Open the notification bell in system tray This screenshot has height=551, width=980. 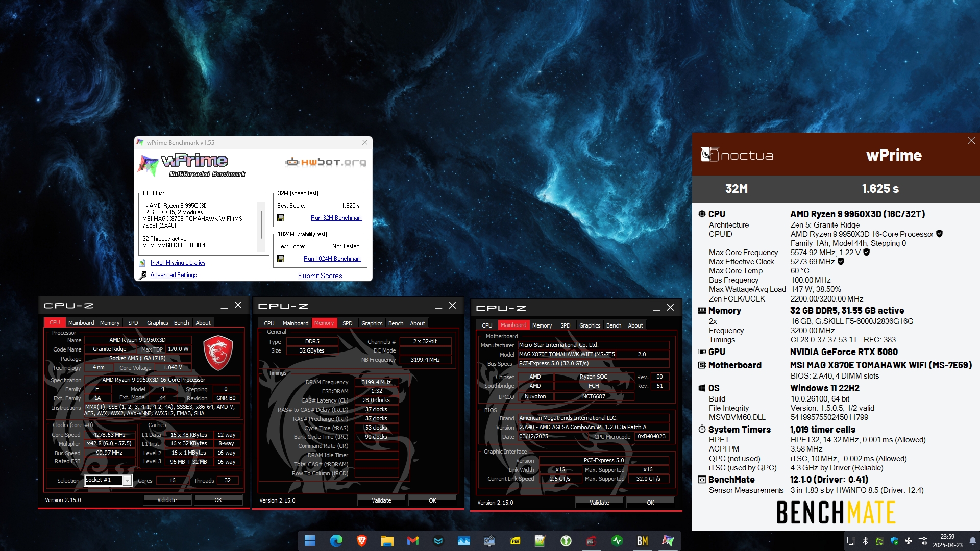click(972, 541)
